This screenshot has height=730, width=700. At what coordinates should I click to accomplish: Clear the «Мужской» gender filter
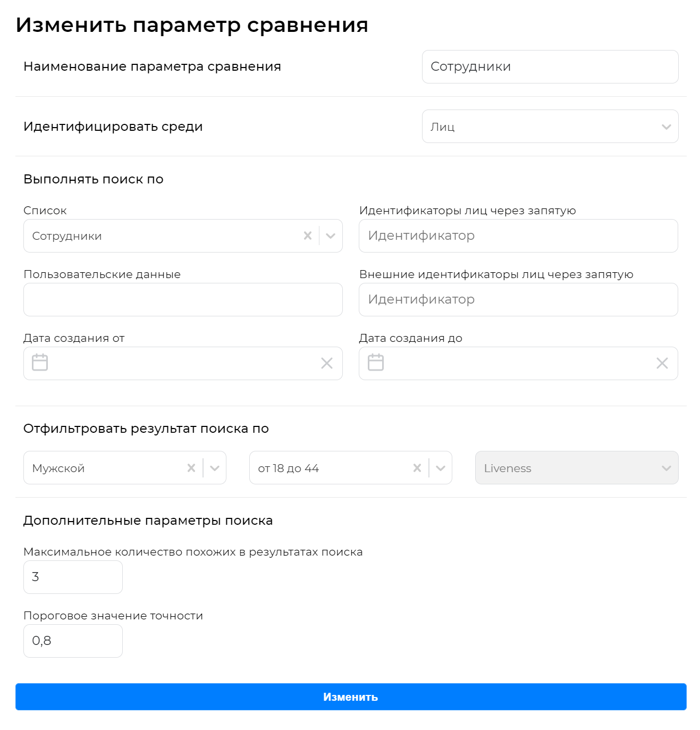(192, 467)
